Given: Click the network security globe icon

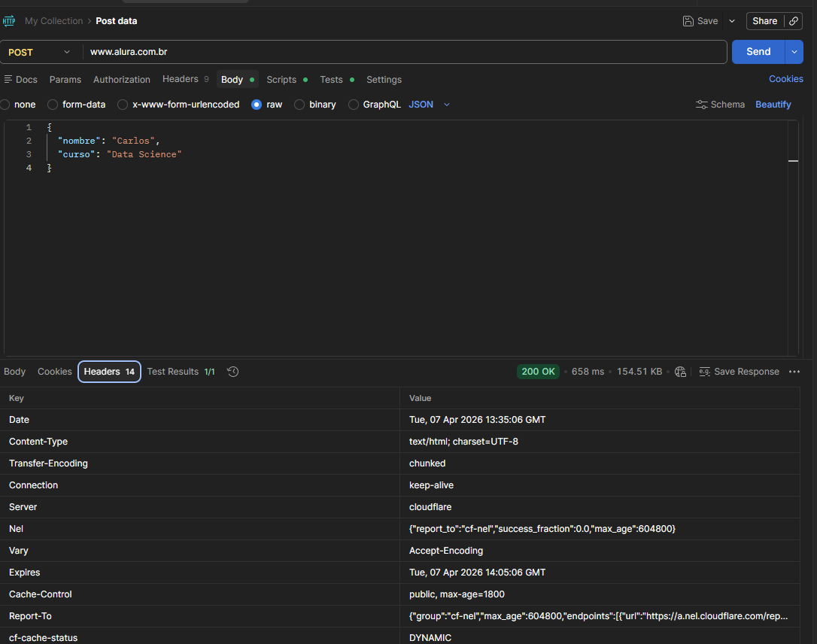Looking at the screenshot, I should [x=680, y=372].
